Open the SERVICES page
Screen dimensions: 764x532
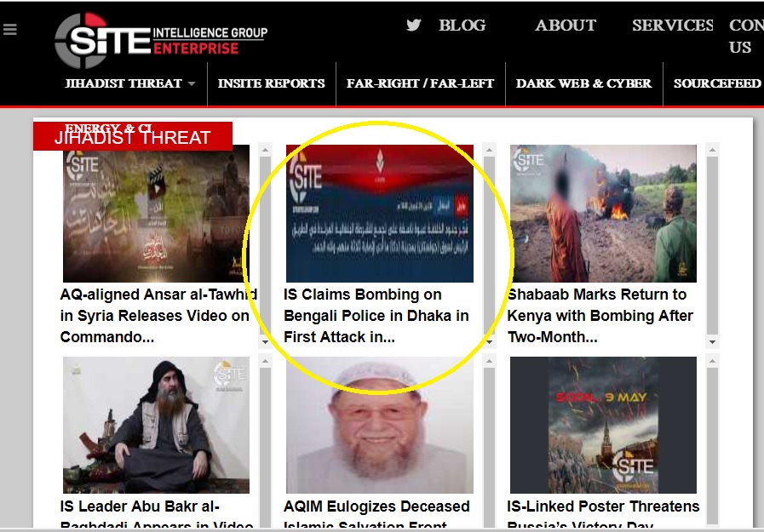click(672, 26)
